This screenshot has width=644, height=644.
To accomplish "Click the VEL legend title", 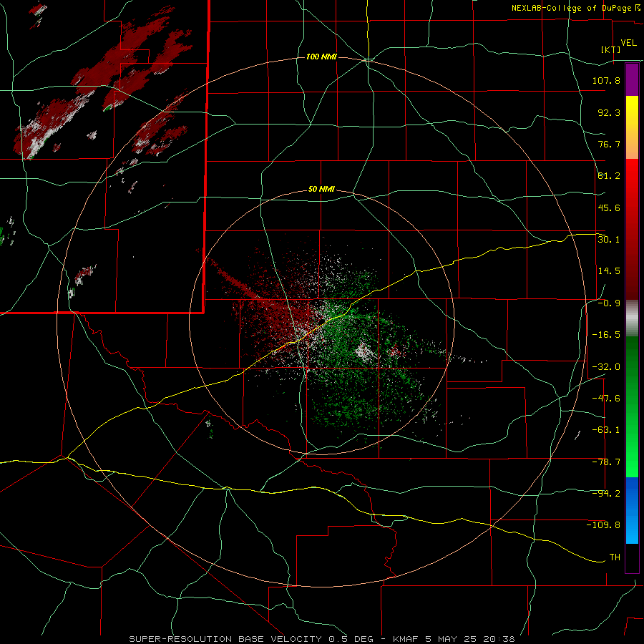I will click(628, 43).
